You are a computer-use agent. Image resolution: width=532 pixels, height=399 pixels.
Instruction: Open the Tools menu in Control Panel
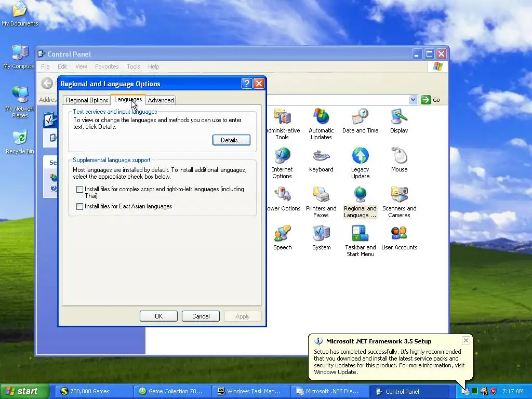pyautogui.click(x=134, y=66)
